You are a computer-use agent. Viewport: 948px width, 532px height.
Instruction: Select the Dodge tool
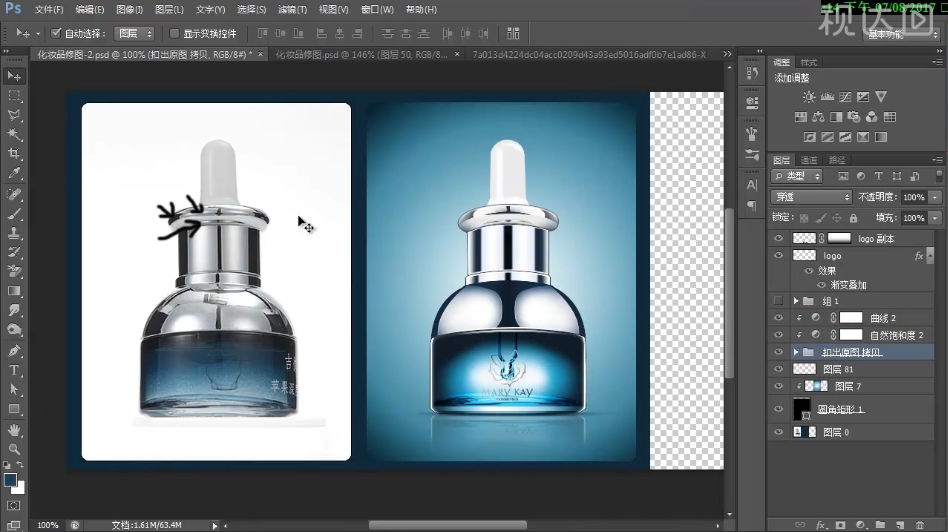14,329
